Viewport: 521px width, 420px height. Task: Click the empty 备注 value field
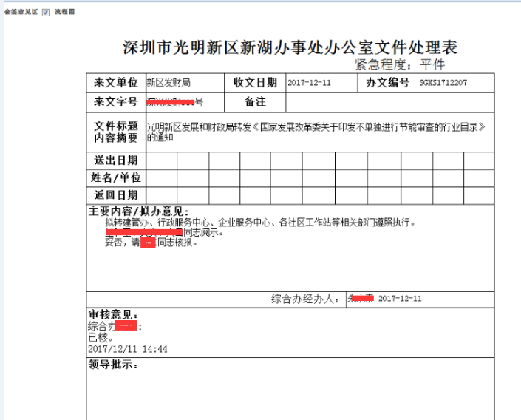point(389,103)
